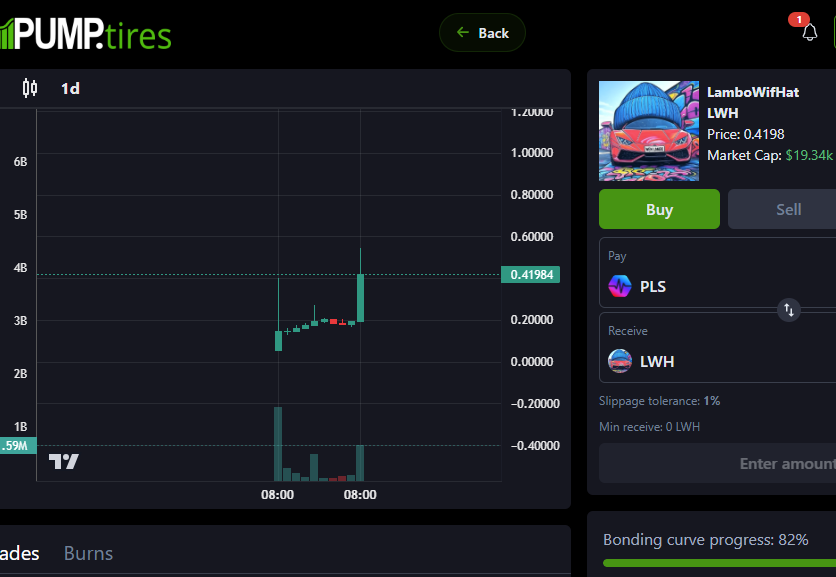Click the 1.00000 price axis label
The width and height of the screenshot is (836, 577).
[x=532, y=153]
